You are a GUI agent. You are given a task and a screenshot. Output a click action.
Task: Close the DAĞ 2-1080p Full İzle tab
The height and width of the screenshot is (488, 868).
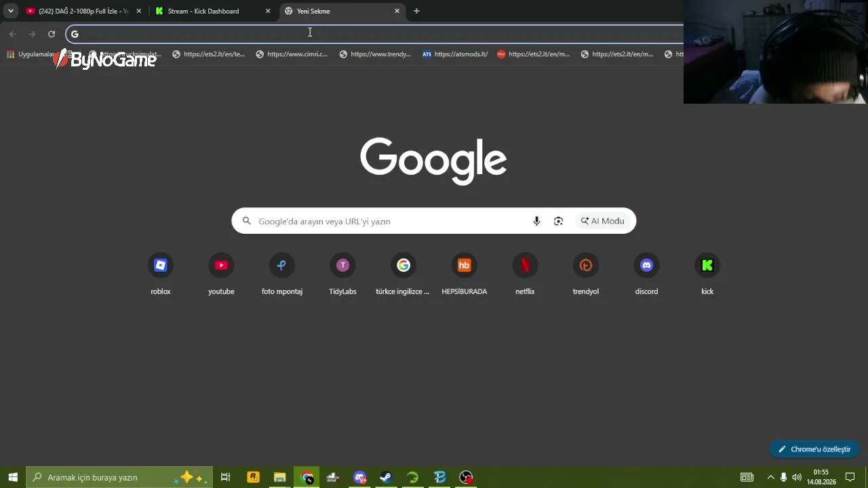[139, 11]
